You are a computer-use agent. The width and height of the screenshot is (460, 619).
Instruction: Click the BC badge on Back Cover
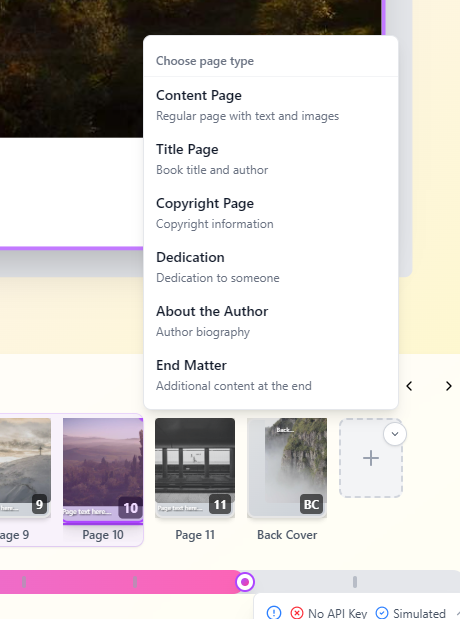coord(311,504)
